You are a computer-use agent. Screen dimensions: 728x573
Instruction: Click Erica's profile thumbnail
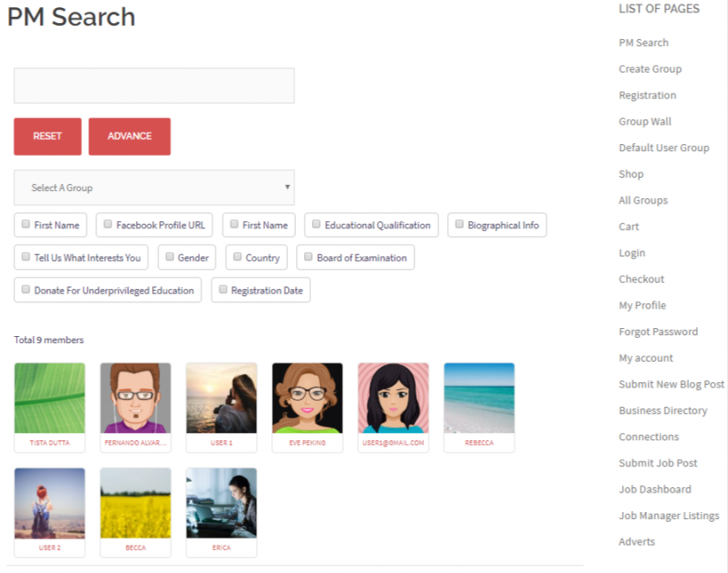pos(221,505)
